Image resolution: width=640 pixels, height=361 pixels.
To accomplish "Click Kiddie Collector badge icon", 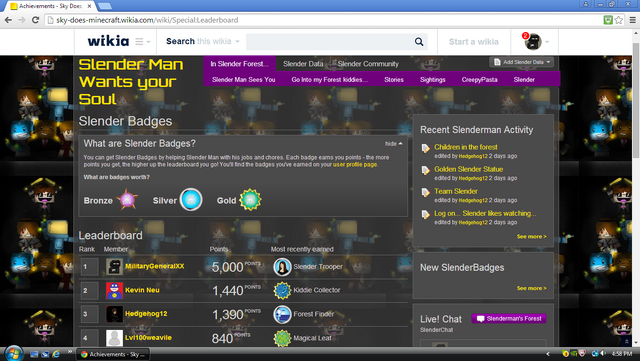I will 282,290.
